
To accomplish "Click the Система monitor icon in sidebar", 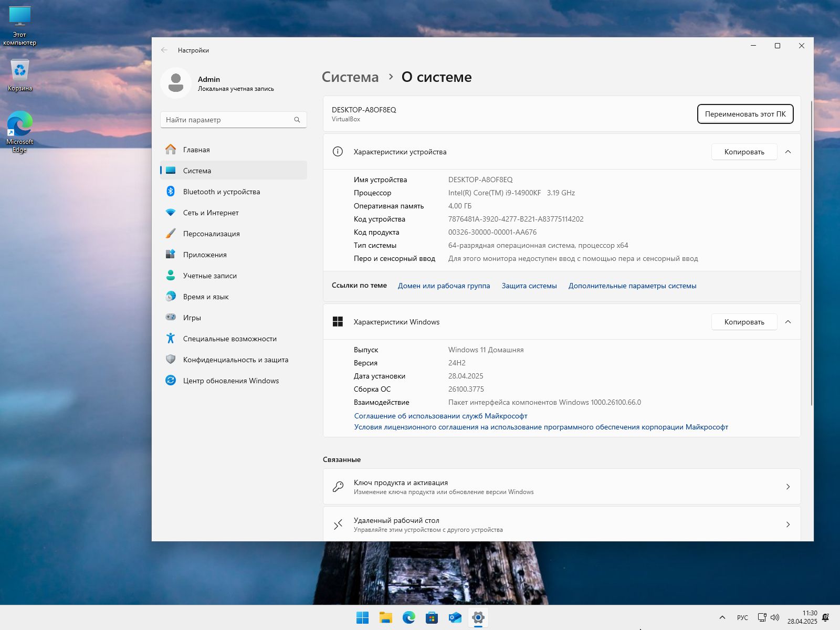I will (171, 171).
